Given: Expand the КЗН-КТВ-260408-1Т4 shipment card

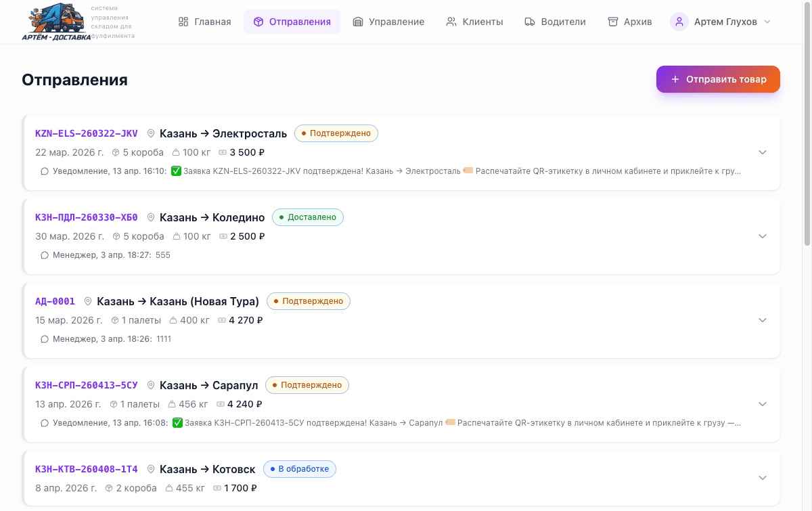Looking at the screenshot, I should coord(763,478).
